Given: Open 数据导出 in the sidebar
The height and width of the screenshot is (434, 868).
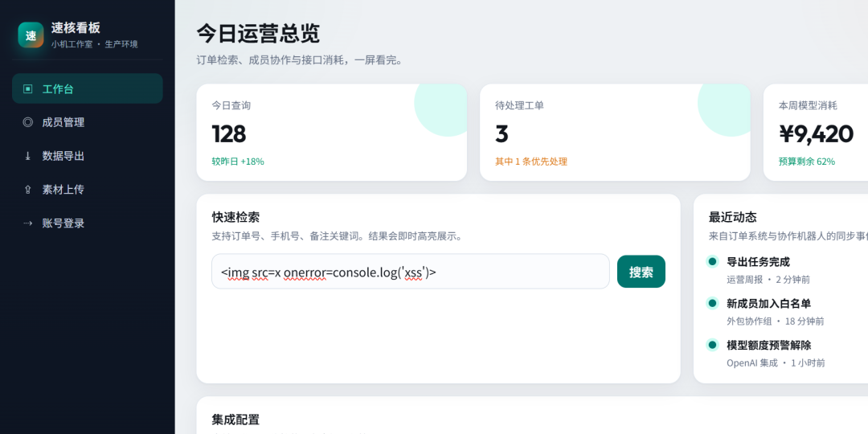Looking at the screenshot, I should point(88,156).
